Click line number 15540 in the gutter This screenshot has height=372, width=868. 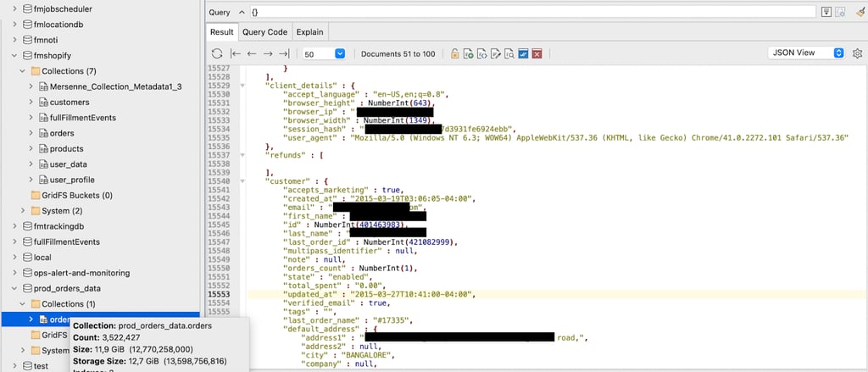click(219, 180)
